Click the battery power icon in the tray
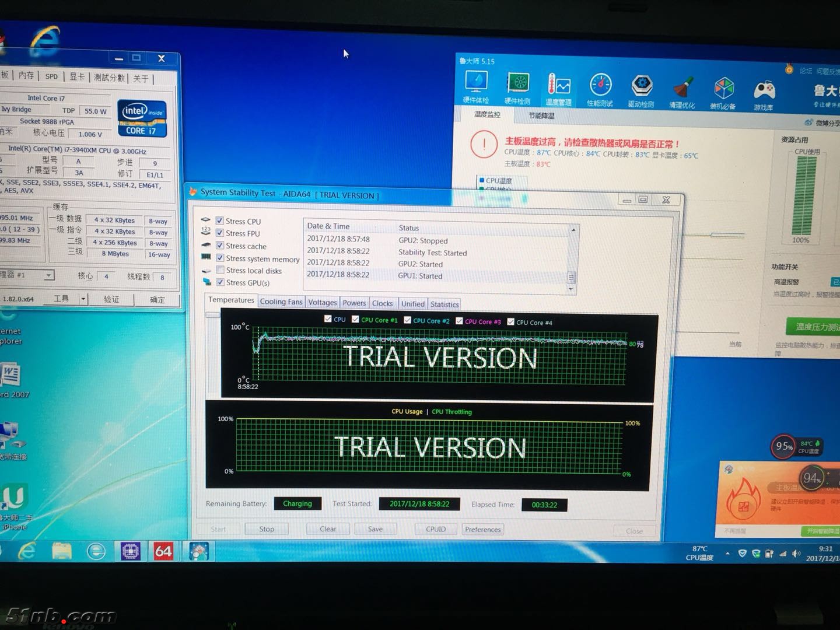The width and height of the screenshot is (840, 630). point(769,554)
